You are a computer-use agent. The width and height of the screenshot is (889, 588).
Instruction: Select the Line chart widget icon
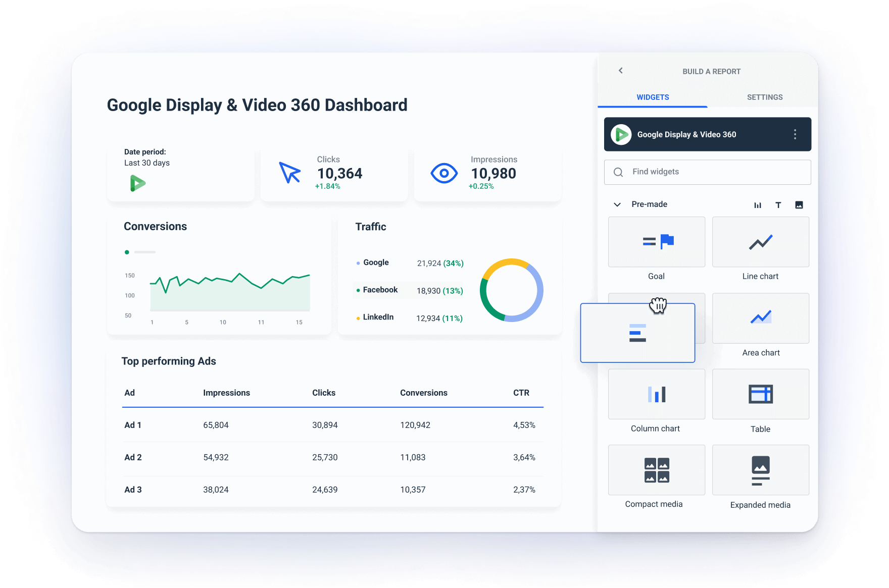coord(760,242)
